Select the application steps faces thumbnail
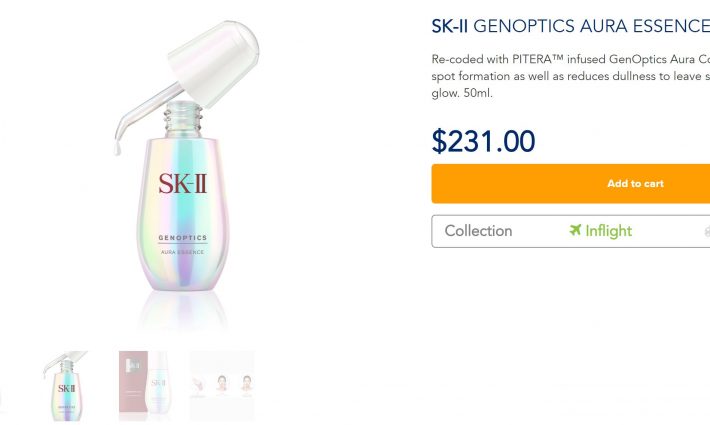 click(222, 385)
